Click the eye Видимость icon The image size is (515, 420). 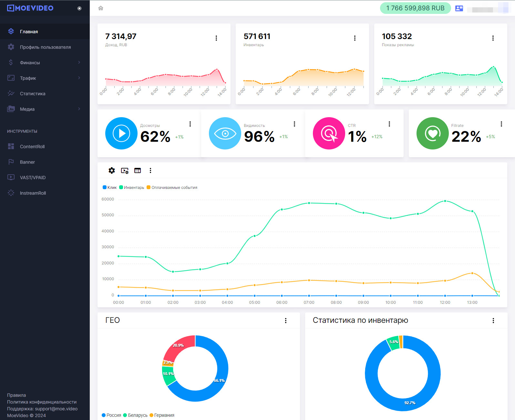[225, 133]
